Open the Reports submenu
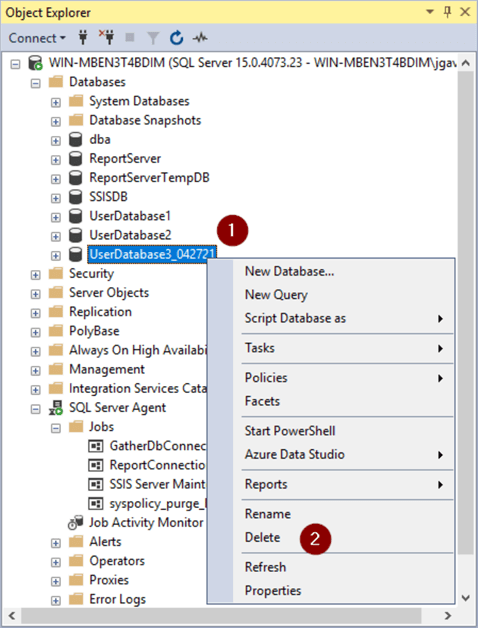478x628 pixels. coord(344,484)
